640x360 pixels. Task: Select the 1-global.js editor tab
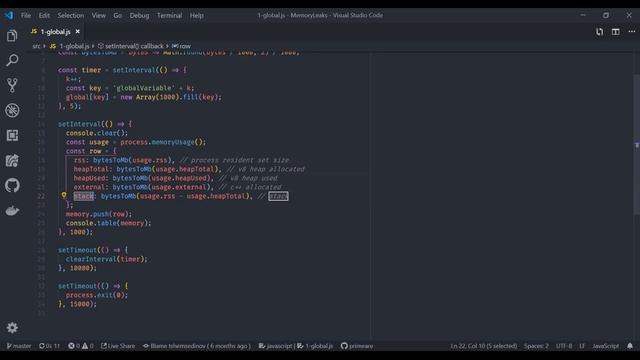[55, 31]
